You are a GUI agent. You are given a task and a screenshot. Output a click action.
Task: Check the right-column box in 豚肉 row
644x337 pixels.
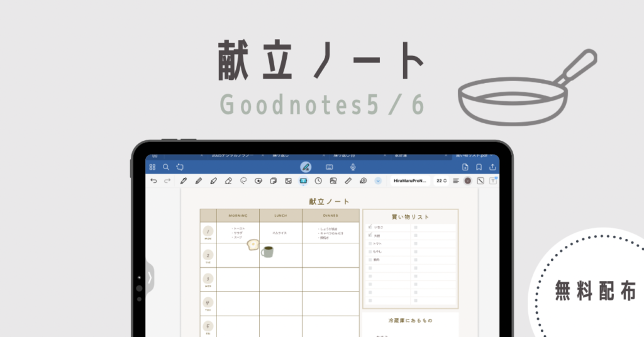tap(416, 260)
